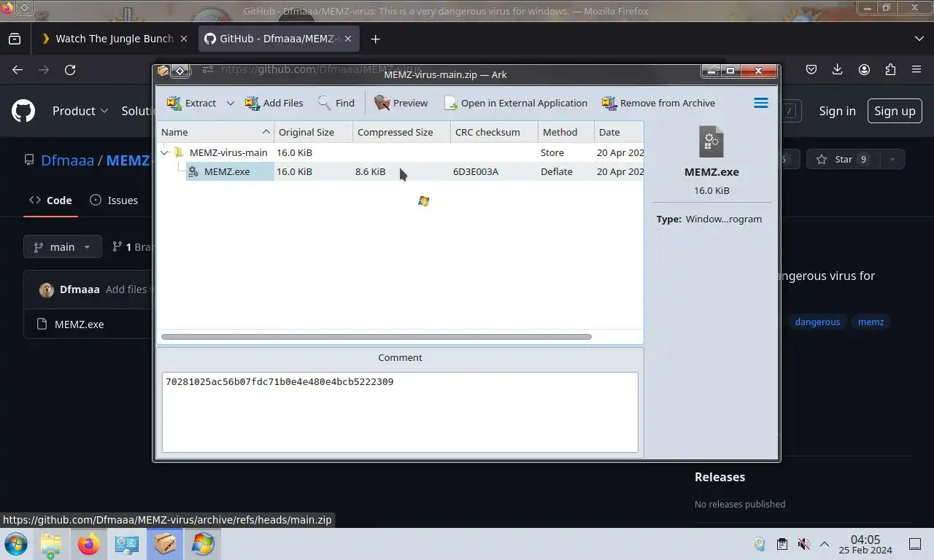Click Preview in Ark toolbar
Viewport: 934px width, 560px height.
(401, 103)
